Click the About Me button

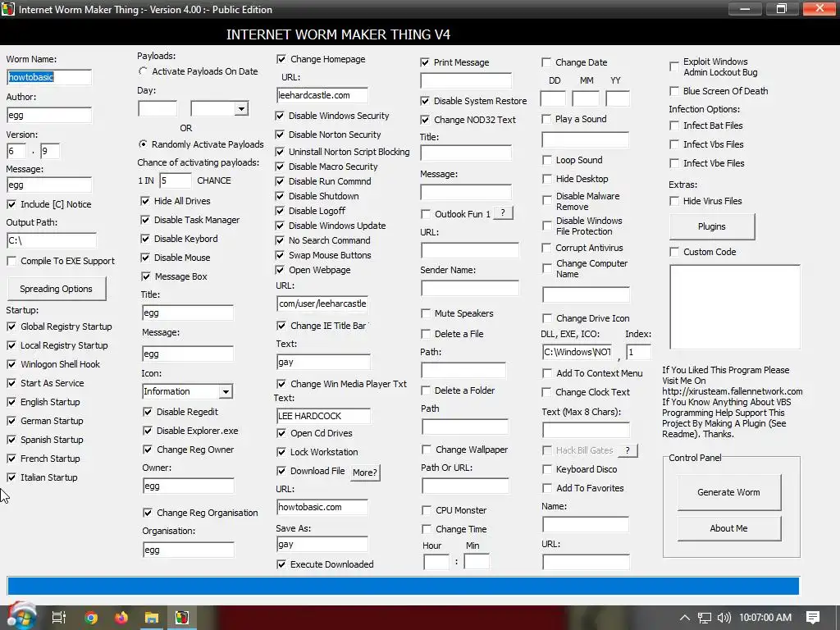point(728,528)
